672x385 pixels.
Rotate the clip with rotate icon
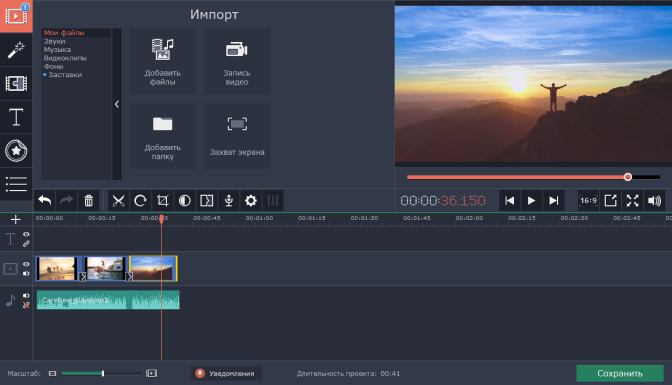[140, 200]
